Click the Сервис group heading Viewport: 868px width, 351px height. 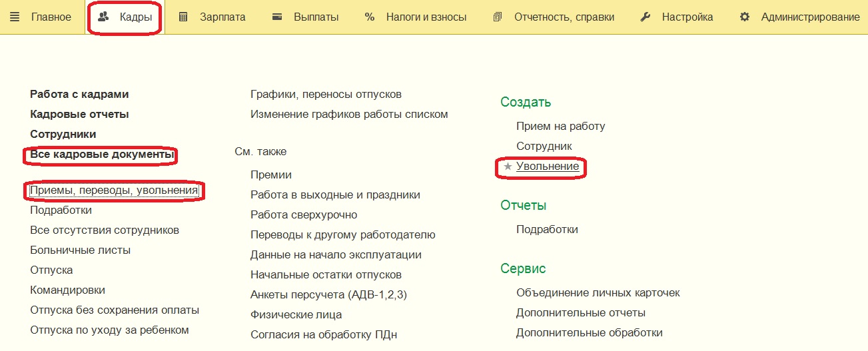tap(523, 269)
